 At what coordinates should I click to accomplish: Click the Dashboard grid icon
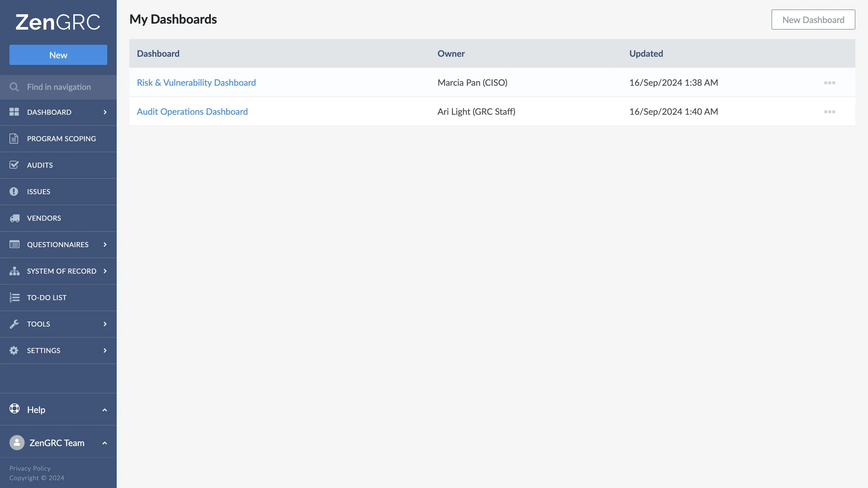pos(14,112)
